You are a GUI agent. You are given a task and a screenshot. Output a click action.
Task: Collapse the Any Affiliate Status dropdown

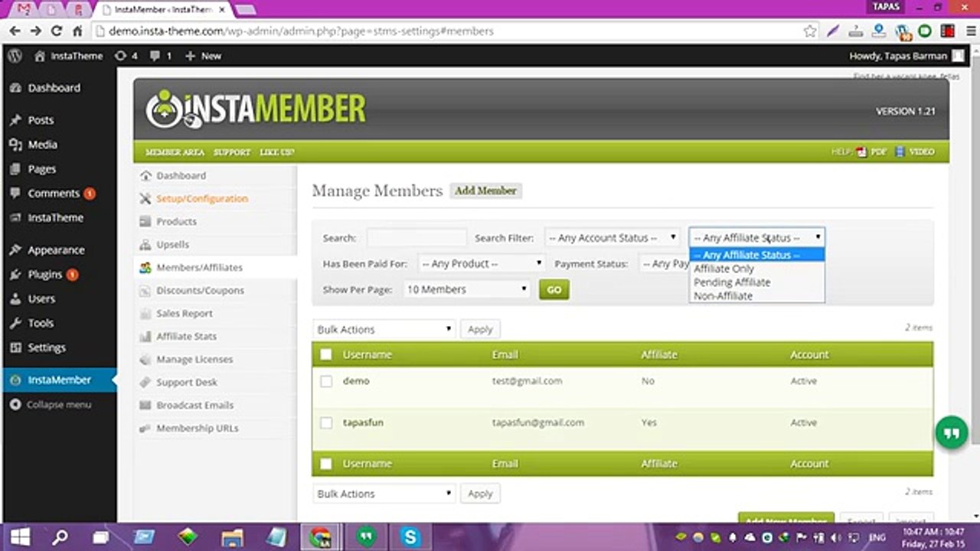click(x=756, y=238)
